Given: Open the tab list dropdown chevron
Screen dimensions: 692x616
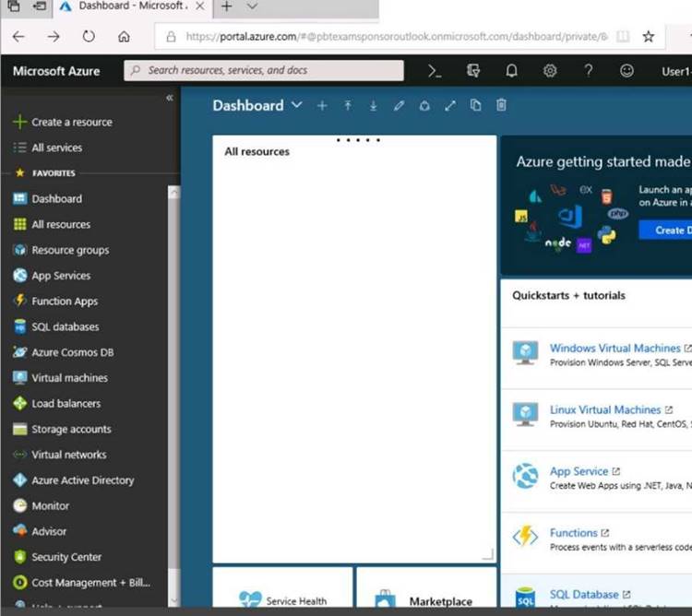Looking at the screenshot, I should coord(252,6).
